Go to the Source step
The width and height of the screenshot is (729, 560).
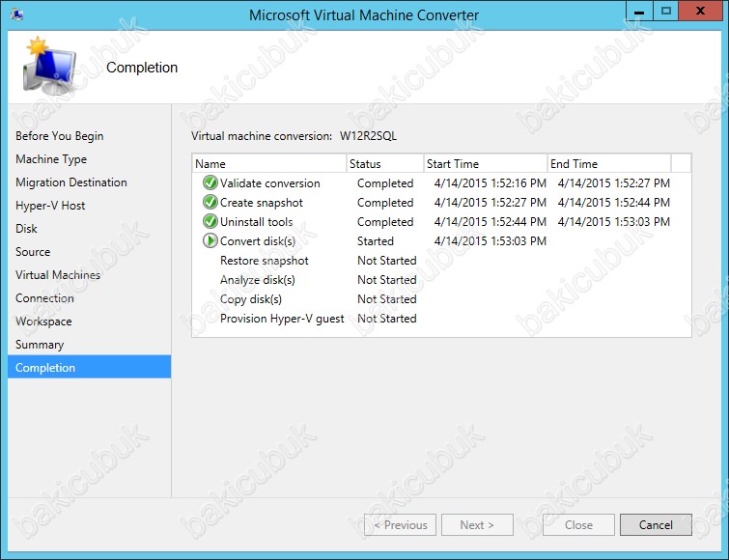33,252
